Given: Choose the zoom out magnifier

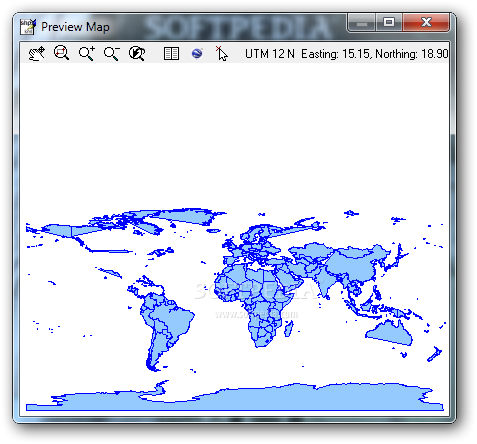Looking at the screenshot, I should (x=112, y=53).
